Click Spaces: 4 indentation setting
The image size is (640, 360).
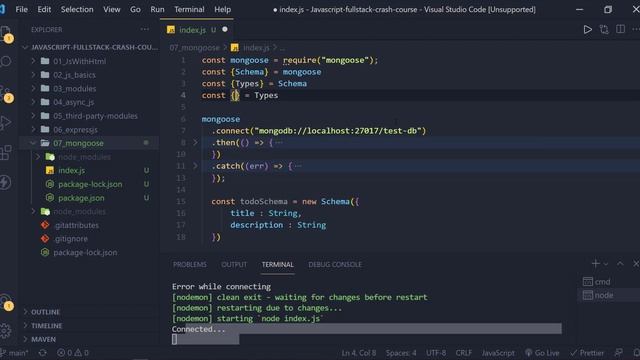401,353
